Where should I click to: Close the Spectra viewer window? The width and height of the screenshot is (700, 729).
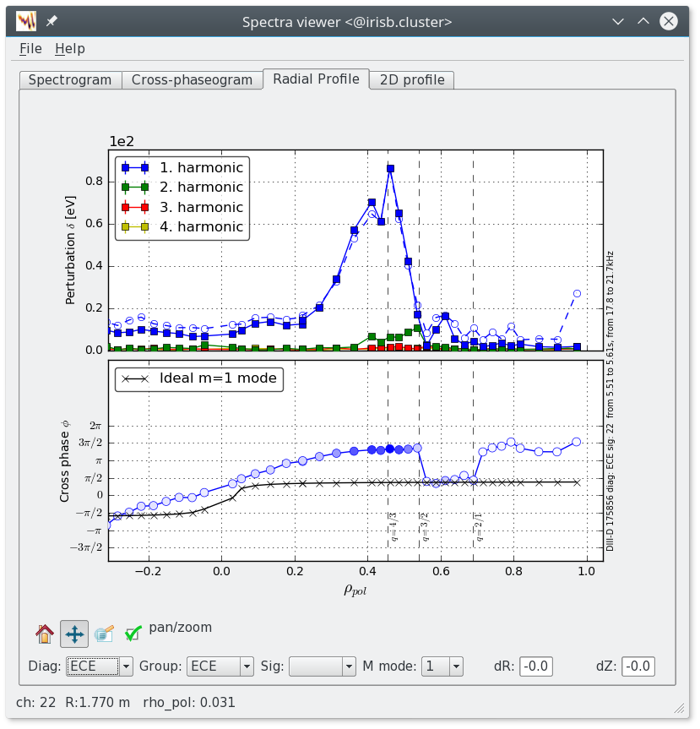(x=669, y=21)
